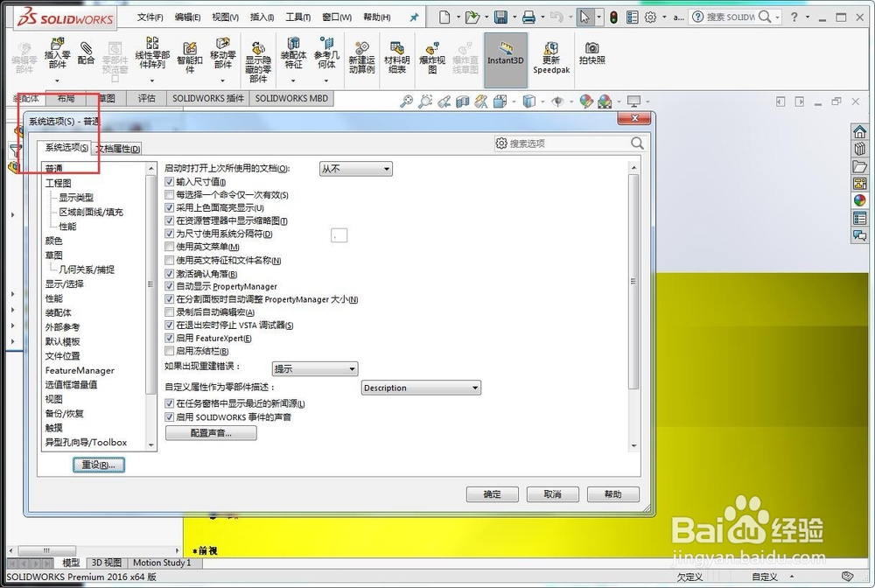Open Description custom property dropdown
Screen dimensions: 875x588
pyautogui.click(x=421, y=388)
